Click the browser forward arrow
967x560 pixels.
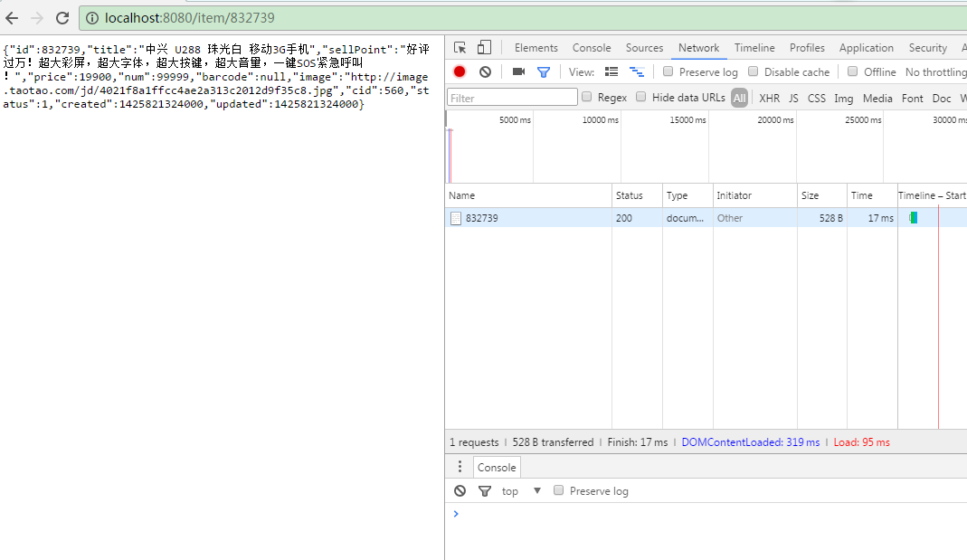click(37, 18)
